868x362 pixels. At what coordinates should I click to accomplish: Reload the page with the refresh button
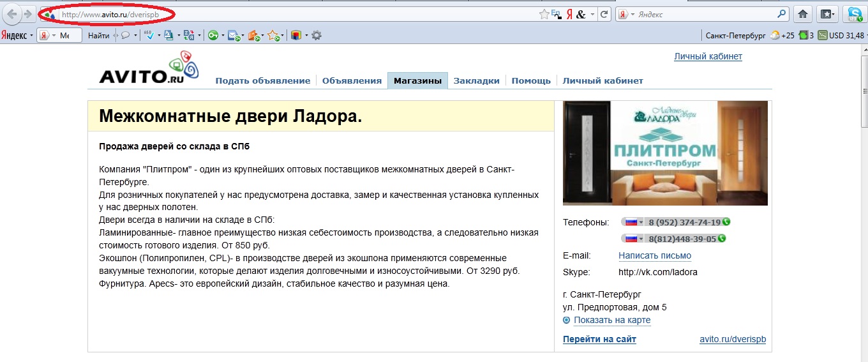point(604,14)
